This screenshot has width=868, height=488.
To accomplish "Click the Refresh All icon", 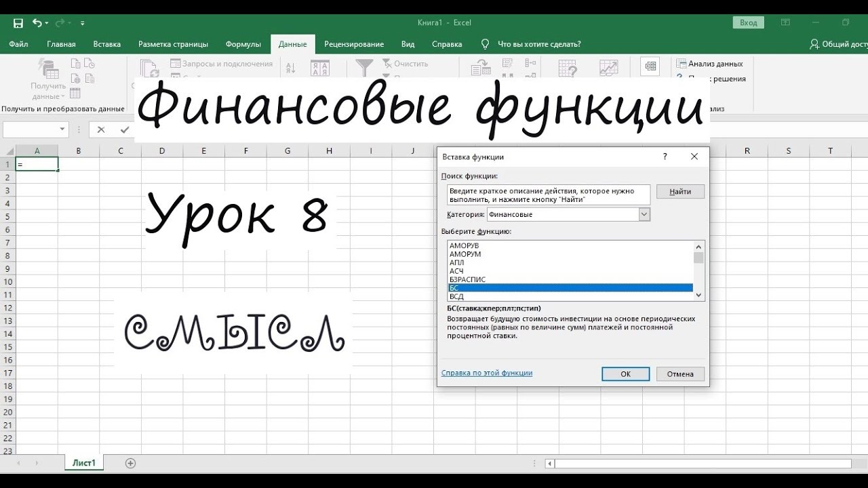I will pos(149,69).
